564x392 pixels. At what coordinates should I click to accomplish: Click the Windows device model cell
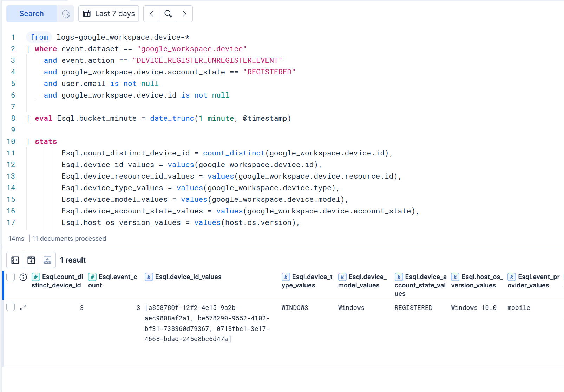(x=351, y=308)
